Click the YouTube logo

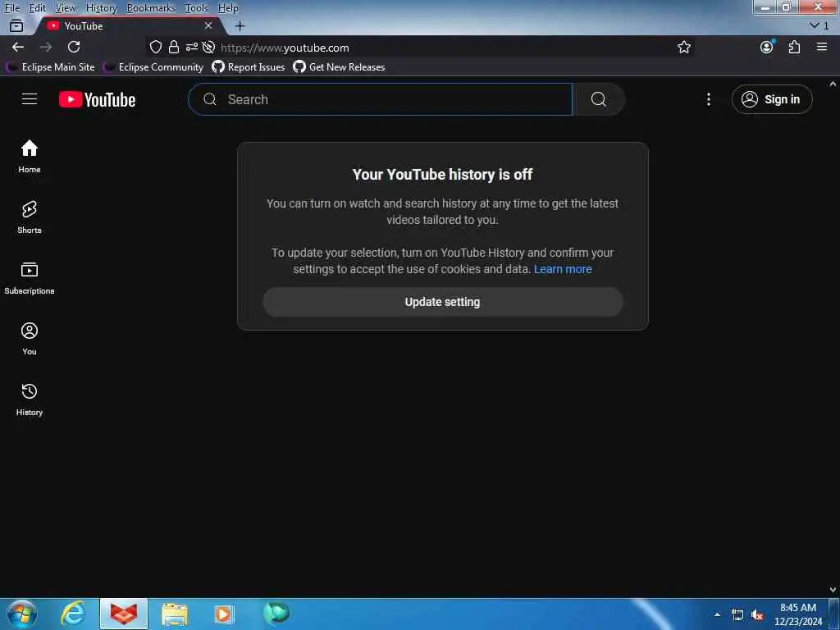tap(97, 99)
